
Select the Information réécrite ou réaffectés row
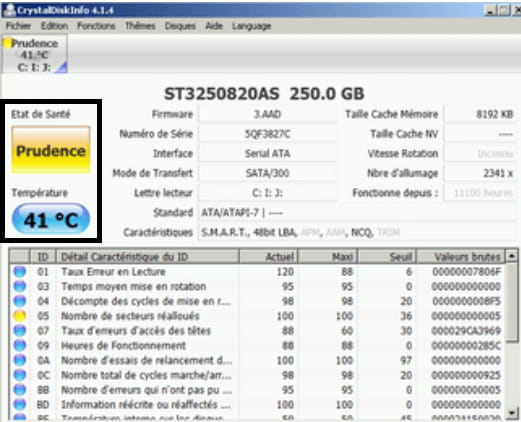[257, 404]
